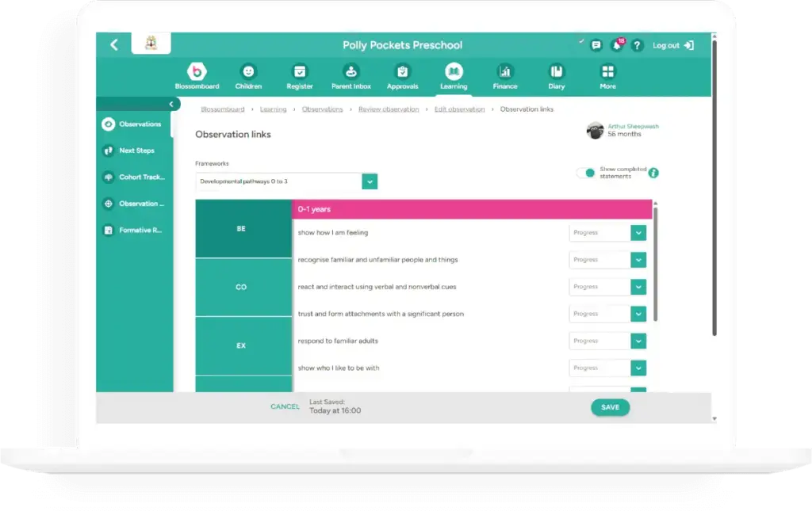This screenshot has width=812, height=511.
Task: Open the Finance chart icon
Action: pos(505,71)
